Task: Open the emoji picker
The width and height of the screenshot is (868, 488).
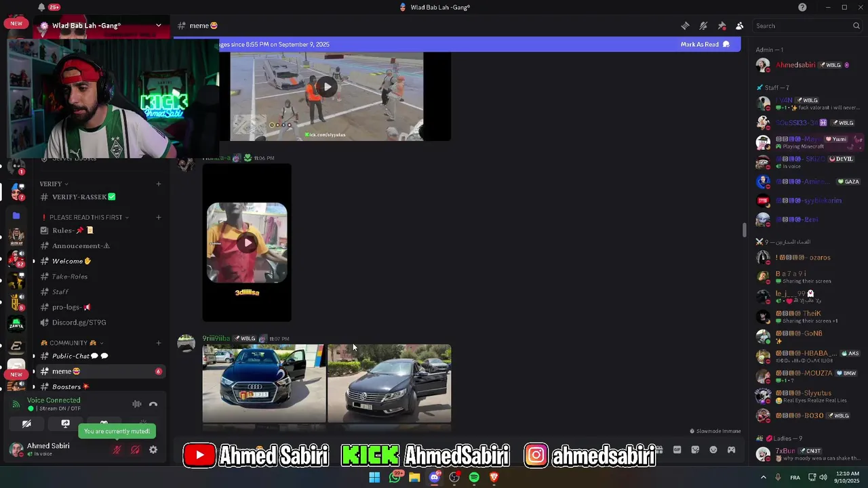Action: tap(713, 449)
